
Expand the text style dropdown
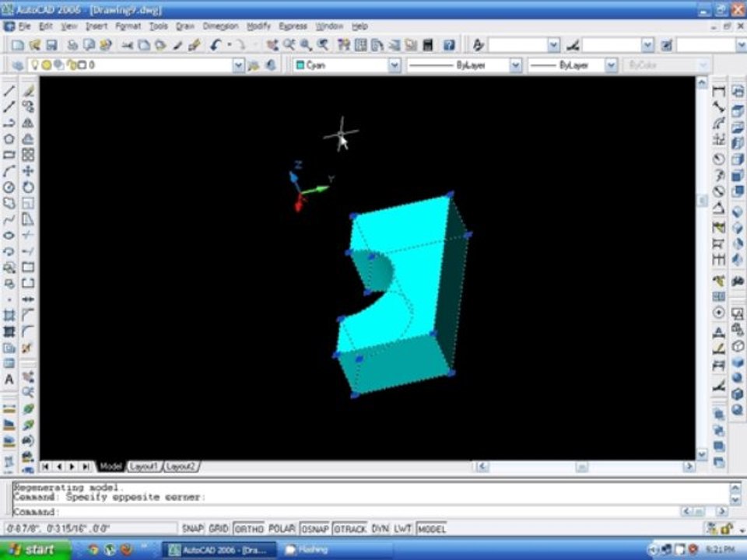point(553,45)
